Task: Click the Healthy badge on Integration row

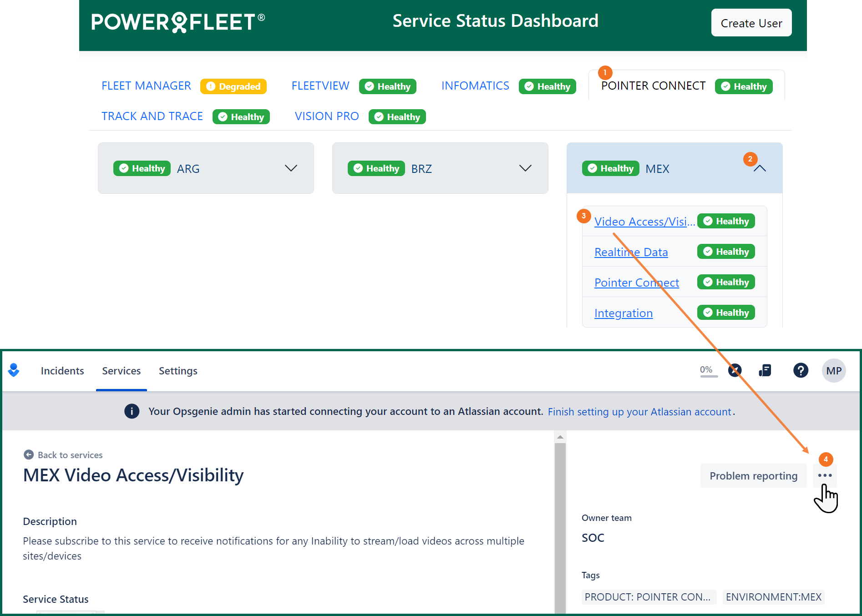Action: (x=726, y=313)
